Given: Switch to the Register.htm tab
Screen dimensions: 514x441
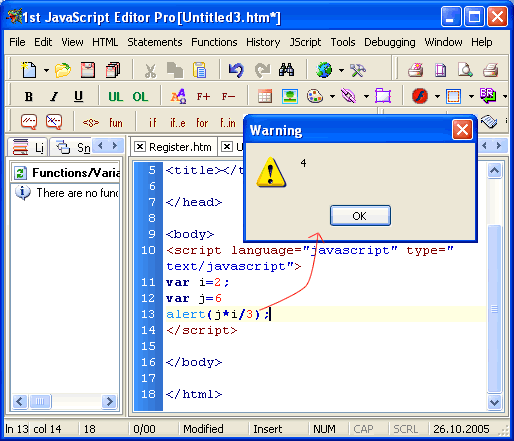Looking at the screenshot, I should [x=180, y=147].
